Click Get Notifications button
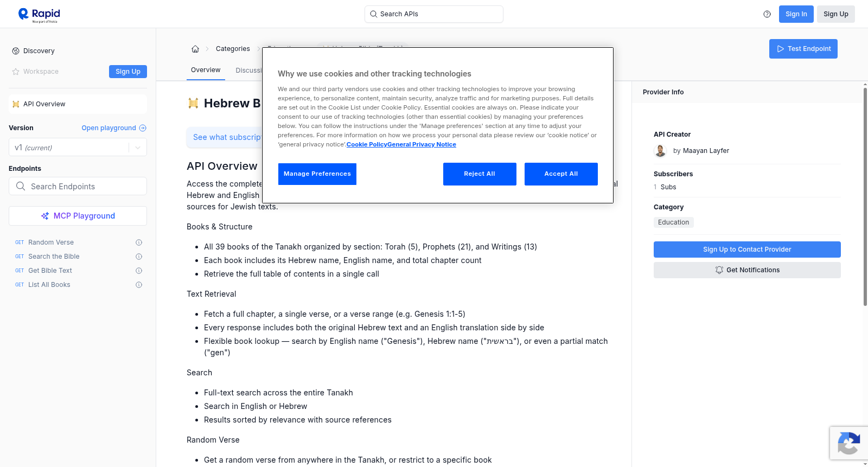Screen dimensions: 868x467 747,270
